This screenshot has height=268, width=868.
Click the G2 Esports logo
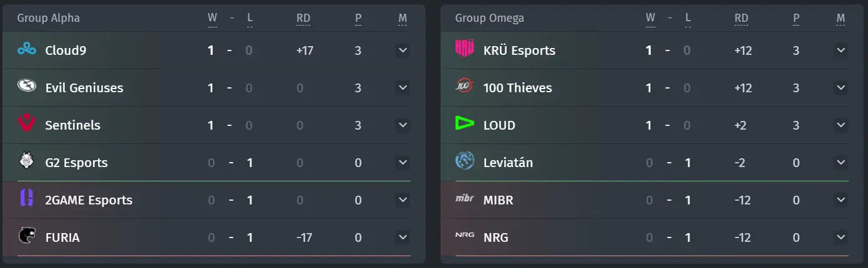point(27,162)
